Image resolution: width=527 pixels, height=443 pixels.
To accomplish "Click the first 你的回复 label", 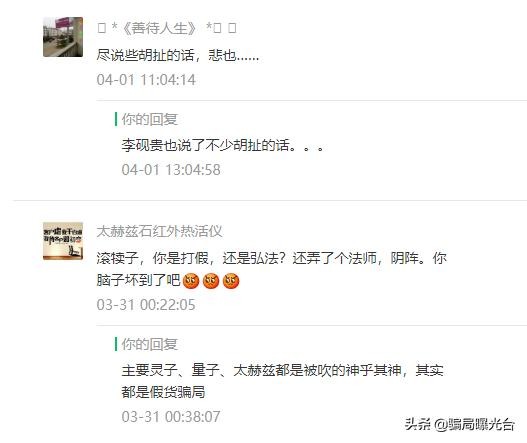I will pos(150,119).
